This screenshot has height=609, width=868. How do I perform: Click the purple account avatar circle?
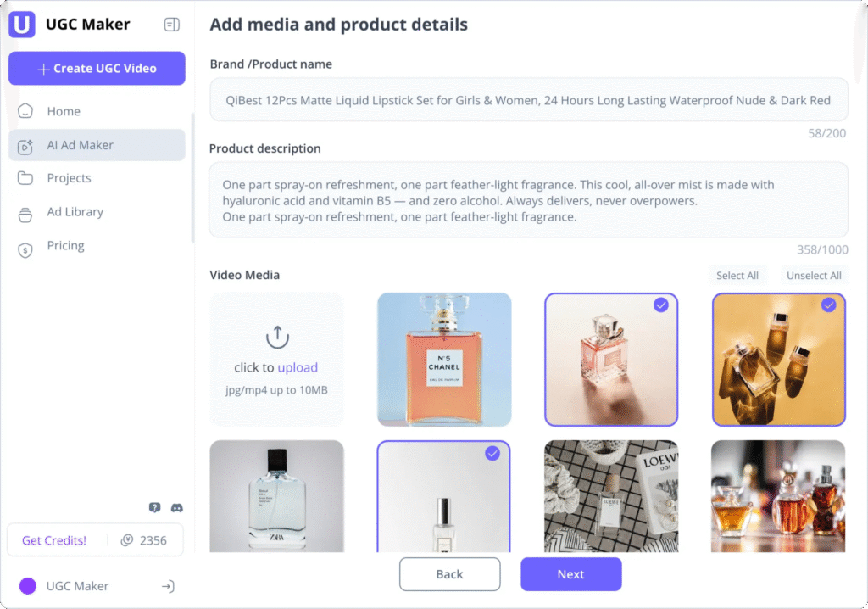coord(28,586)
